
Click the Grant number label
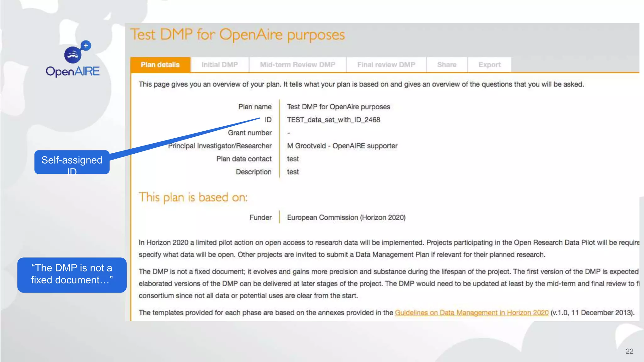[x=250, y=133]
